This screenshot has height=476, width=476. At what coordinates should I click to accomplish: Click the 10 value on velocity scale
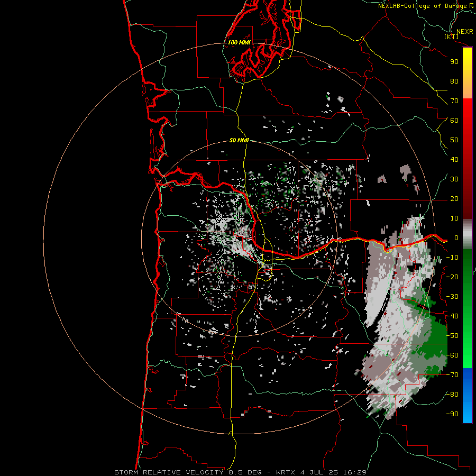(x=454, y=218)
